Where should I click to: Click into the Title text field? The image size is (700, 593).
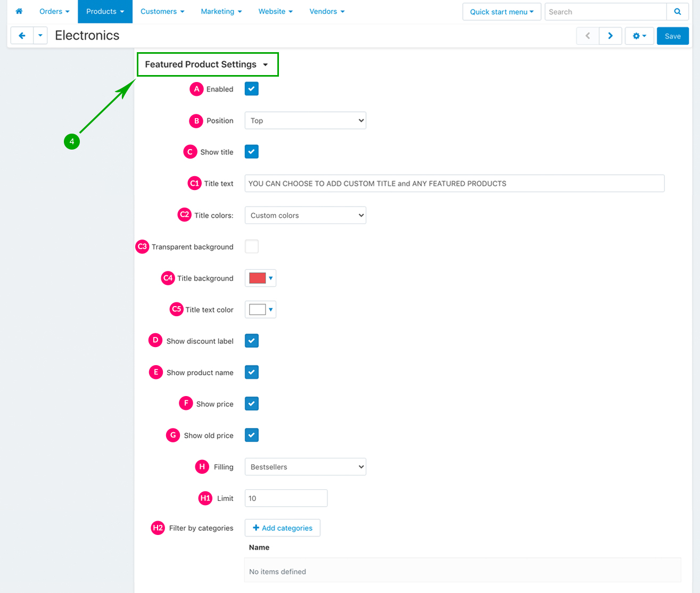click(x=454, y=183)
